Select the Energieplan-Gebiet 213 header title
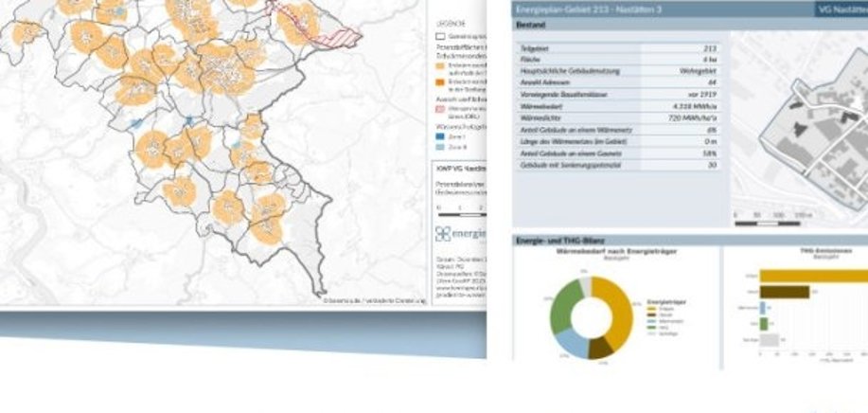868x413 pixels. (x=579, y=9)
